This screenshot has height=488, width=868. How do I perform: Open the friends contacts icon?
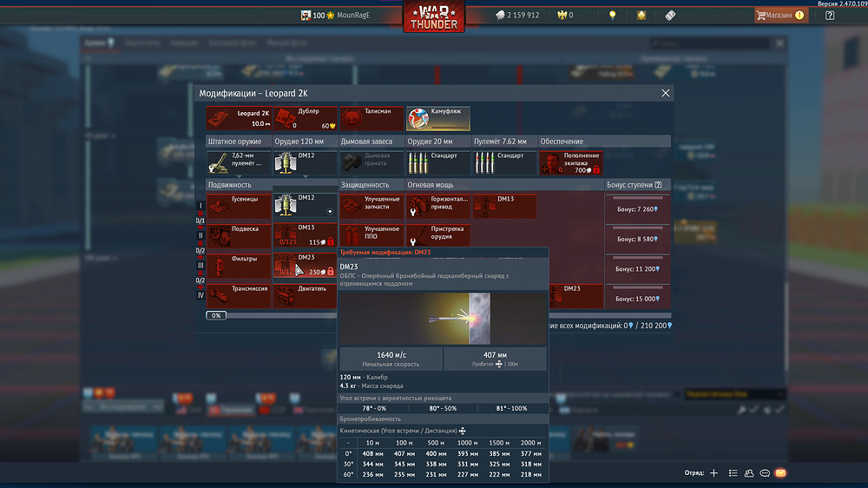(749, 473)
